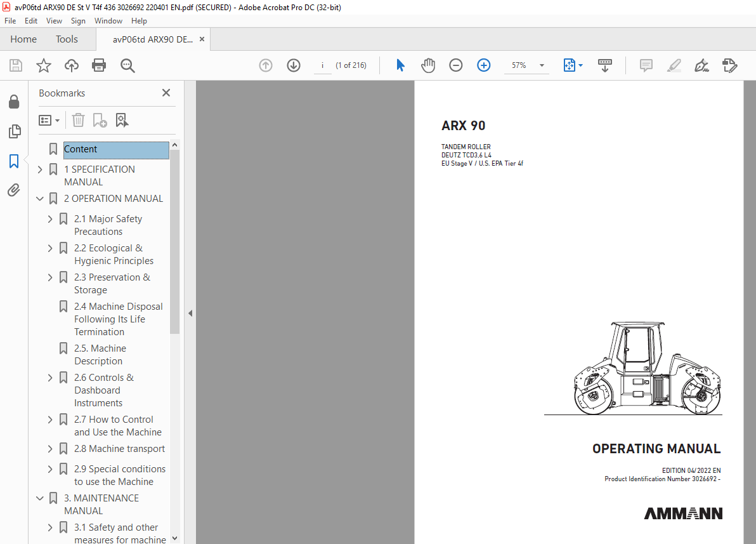Open the Sign document pen tool

701,65
